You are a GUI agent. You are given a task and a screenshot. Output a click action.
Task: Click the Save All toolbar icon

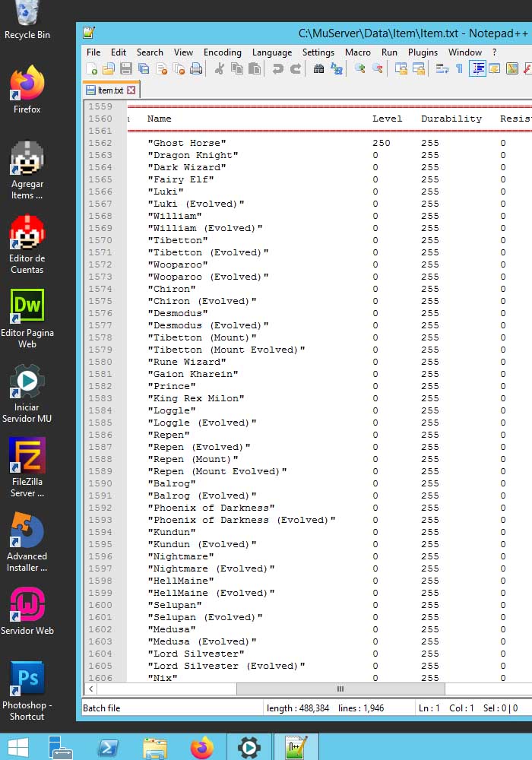point(144,69)
